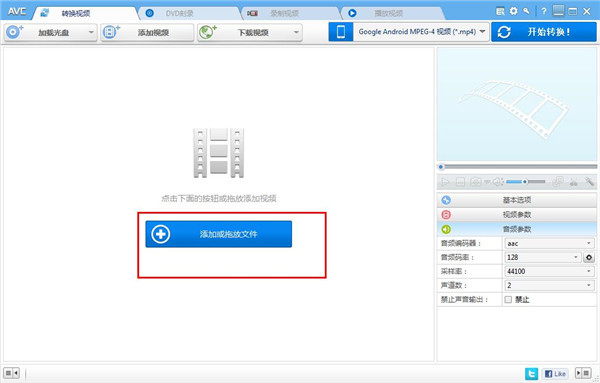Image resolution: width=600 pixels, height=383 pixels.
Task: Click the question mark help icon
Action: click(x=543, y=11)
